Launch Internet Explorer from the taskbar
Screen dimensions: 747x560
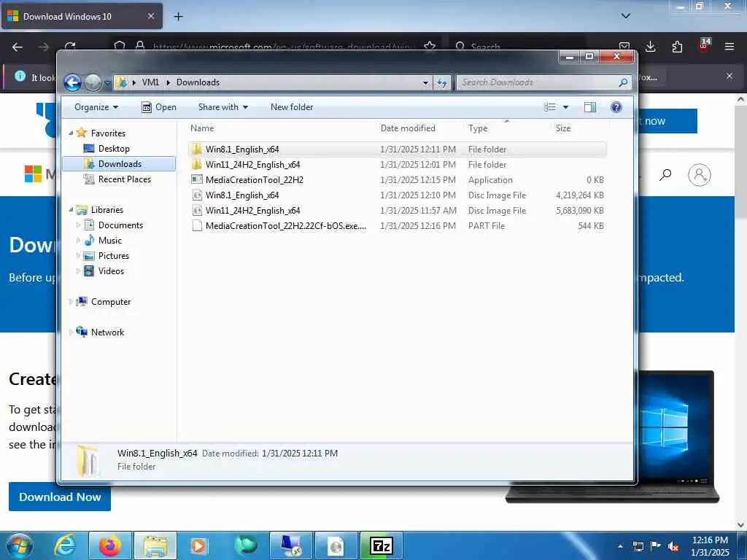pyautogui.click(x=65, y=545)
